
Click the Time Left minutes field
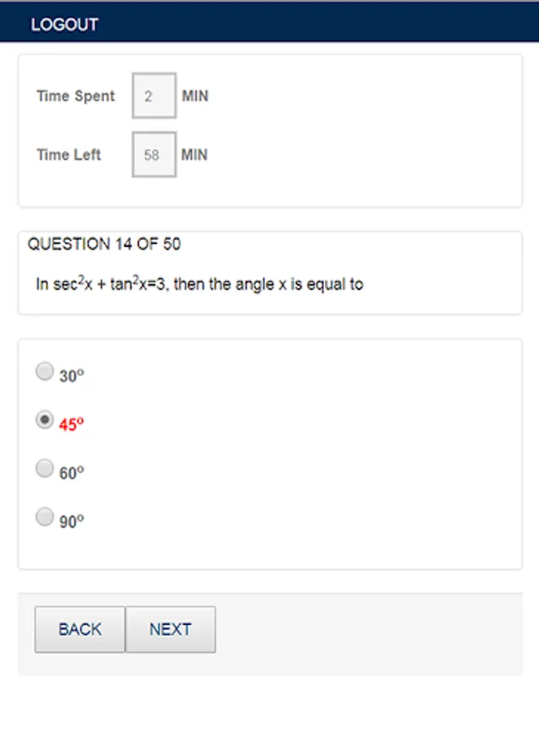pyautogui.click(x=154, y=155)
